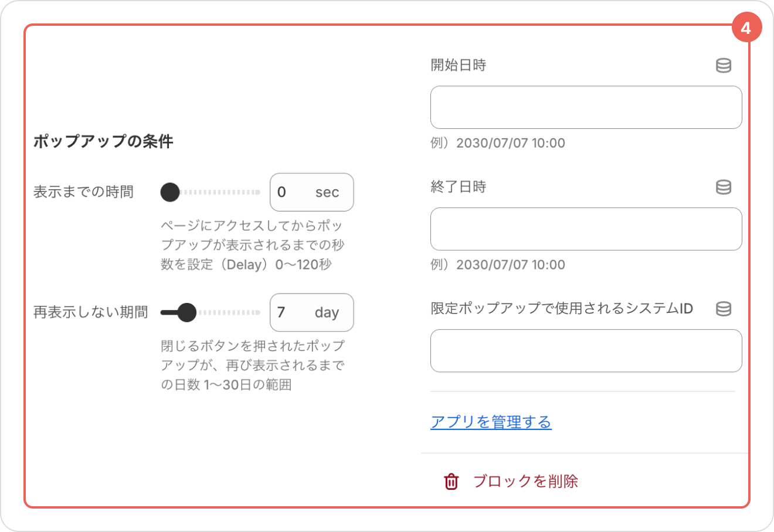Select the 限定ポップアップ システムID input box
Image resolution: width=774 pixels, height=532 pixels.
(x=586, y=350)
